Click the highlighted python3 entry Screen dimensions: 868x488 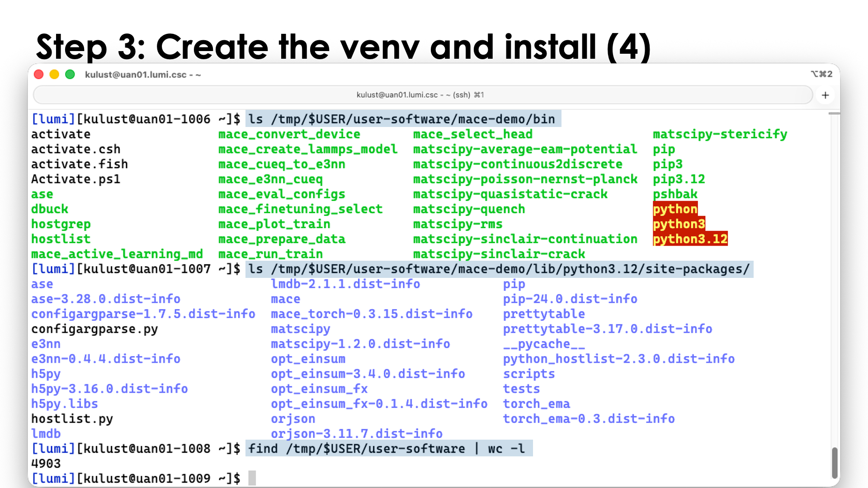[679, 224]
